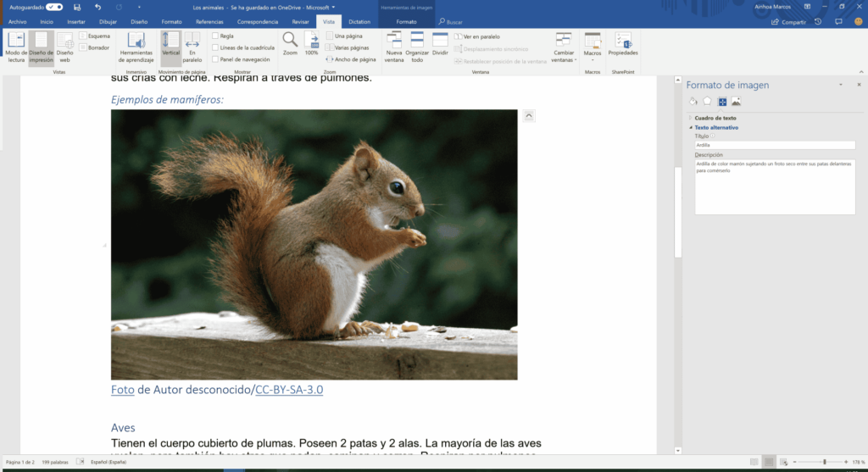Click the zoom out minus button
Image resolution: width=868 pixels, height=472 pixels.
[794, 462]
